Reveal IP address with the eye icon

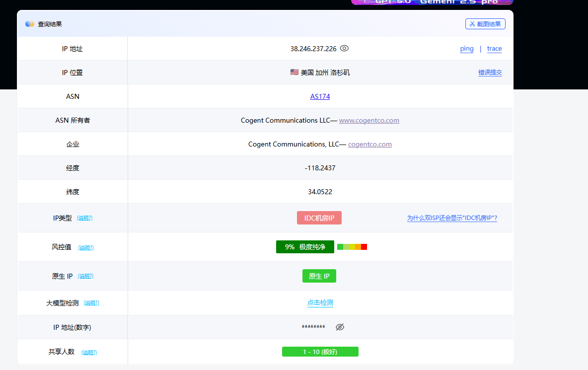(x=344, y=49)
